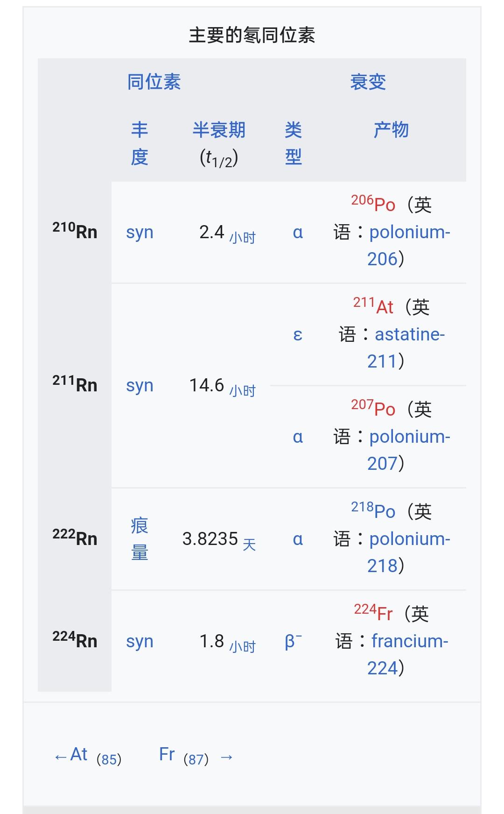Viewport: 504px width, 814px height.
Task: Click the 类型 column link
Action: click(x=293, y=143)
